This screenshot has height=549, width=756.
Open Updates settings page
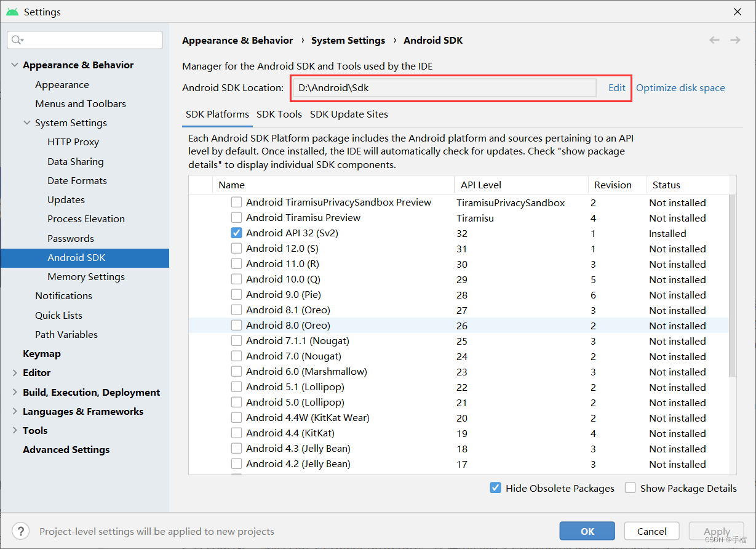[x=66, y=200]
